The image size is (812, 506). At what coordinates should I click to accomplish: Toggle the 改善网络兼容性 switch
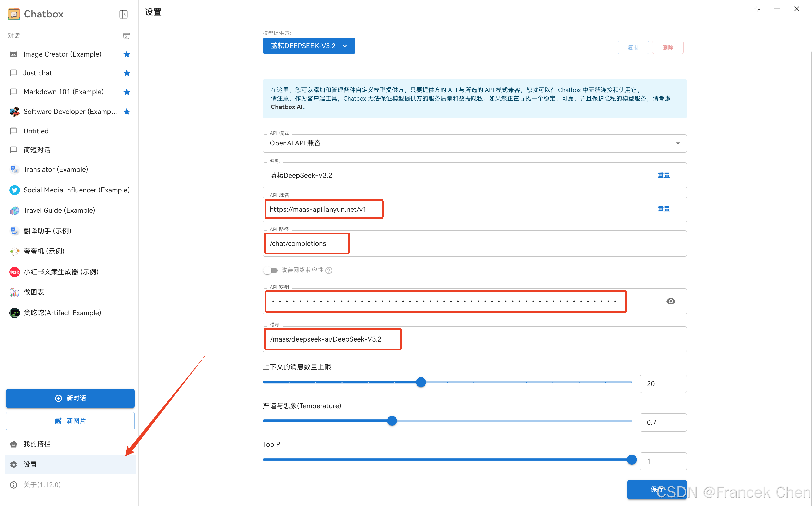pos(270,270)
